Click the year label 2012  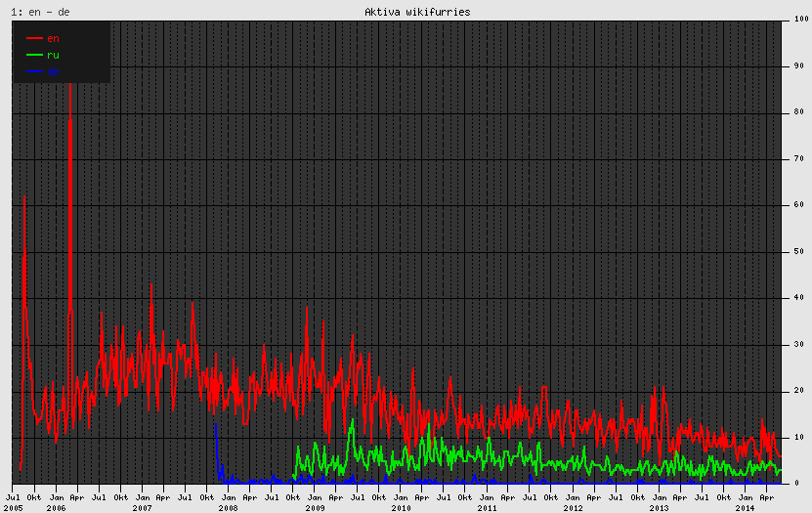573,508
